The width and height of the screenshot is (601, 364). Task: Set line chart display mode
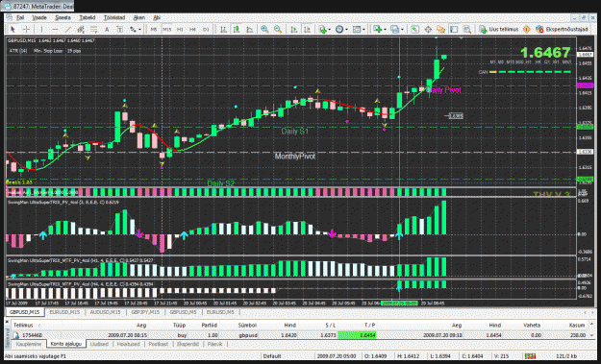tap(249, 29)
